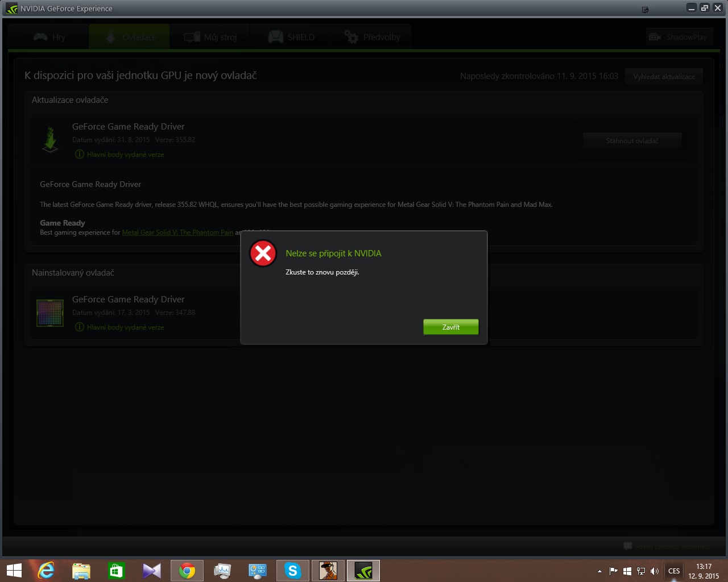Switch to the game with hat-man icon

point(328,571)
